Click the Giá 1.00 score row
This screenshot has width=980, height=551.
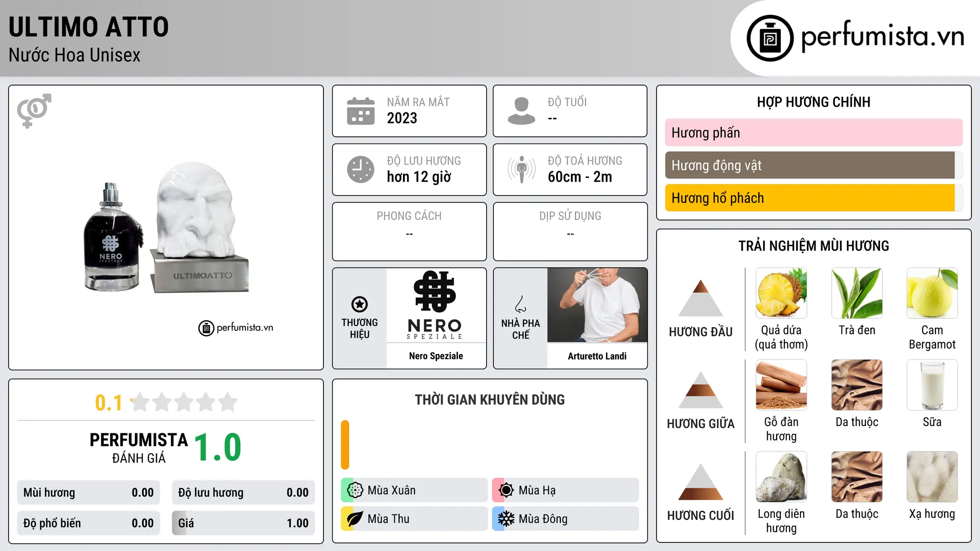(x=243, y=523)
